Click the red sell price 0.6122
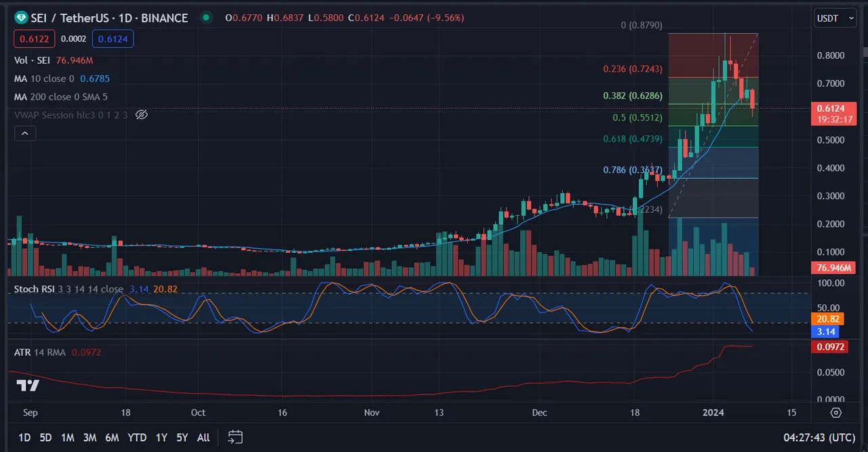 [33, 39]
